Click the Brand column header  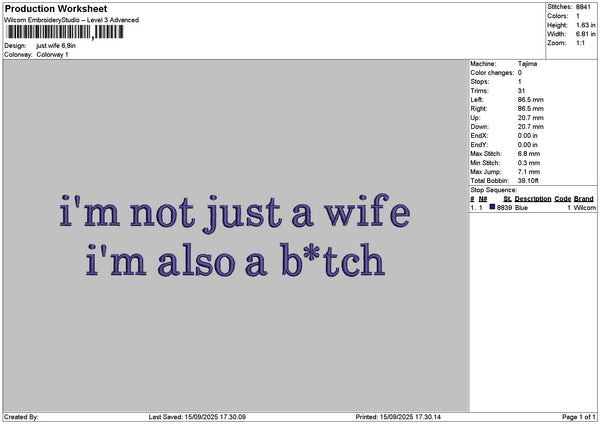(584, 199)
